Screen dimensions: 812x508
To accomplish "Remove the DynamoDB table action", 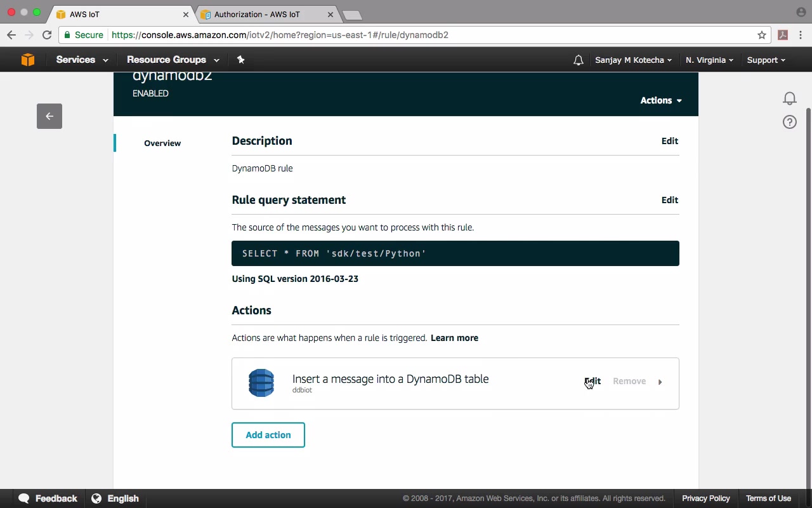I will point(629,381).
